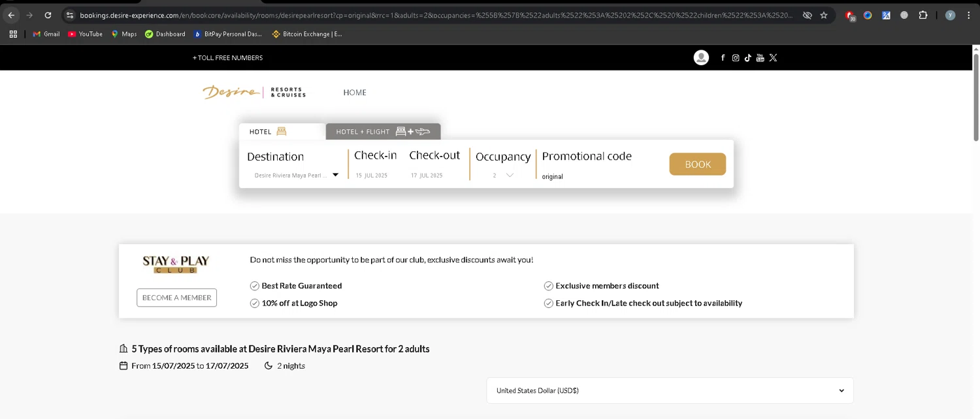The width and height of the screenshot is (980, 419).
Task: Open the Extensions puzzle-piece menu
Action: pyautogui.click(x=923, y=15)
